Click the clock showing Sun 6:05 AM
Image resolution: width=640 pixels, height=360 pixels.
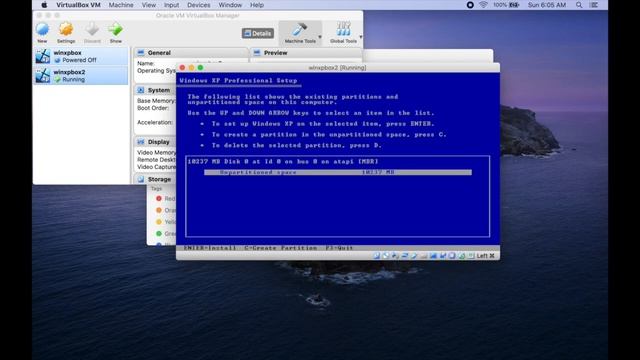pos(547,5)
